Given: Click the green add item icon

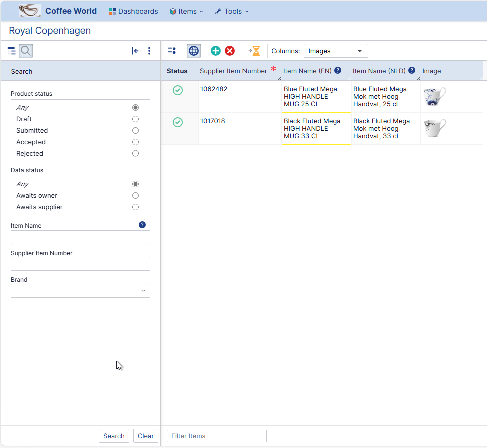Looking at the screenshot, I should coord(216,51).
